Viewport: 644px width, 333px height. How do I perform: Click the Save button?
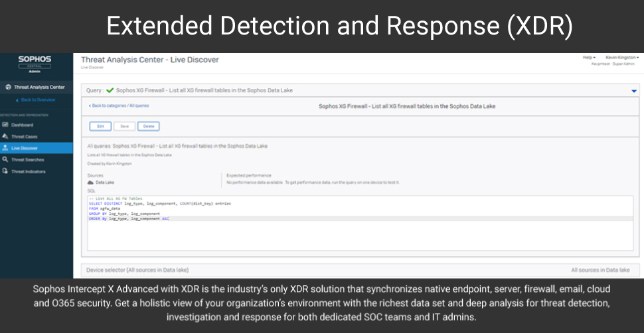point(124,127)
